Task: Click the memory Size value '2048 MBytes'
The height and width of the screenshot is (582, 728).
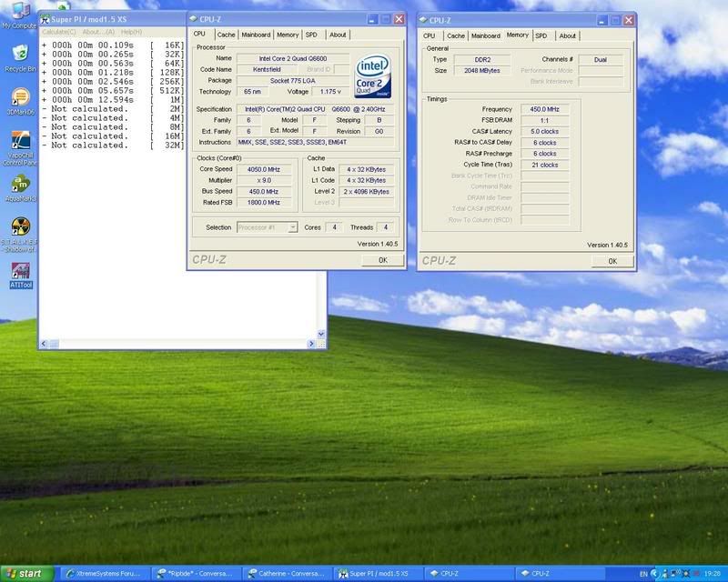Action: point(482,71)
